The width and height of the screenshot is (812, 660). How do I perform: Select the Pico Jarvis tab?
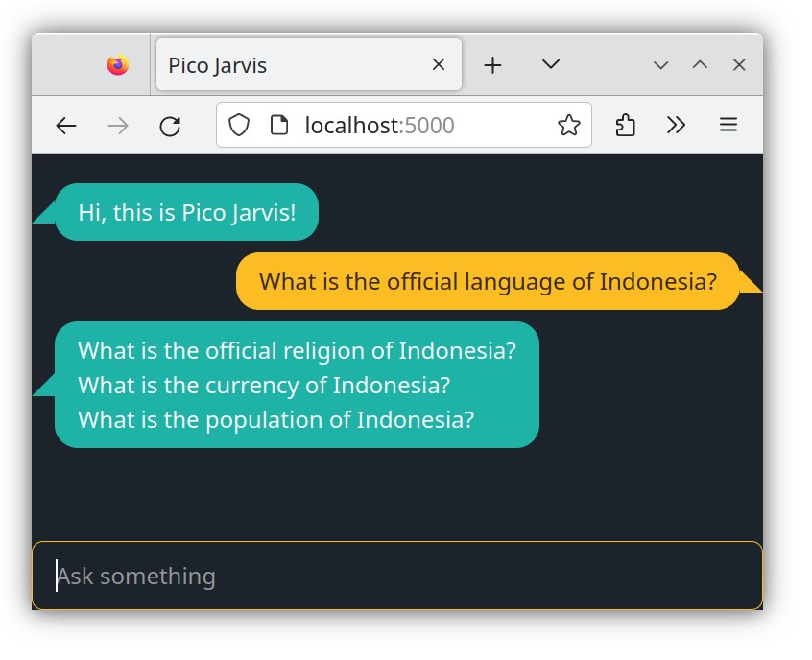click(x=309, y=64)
